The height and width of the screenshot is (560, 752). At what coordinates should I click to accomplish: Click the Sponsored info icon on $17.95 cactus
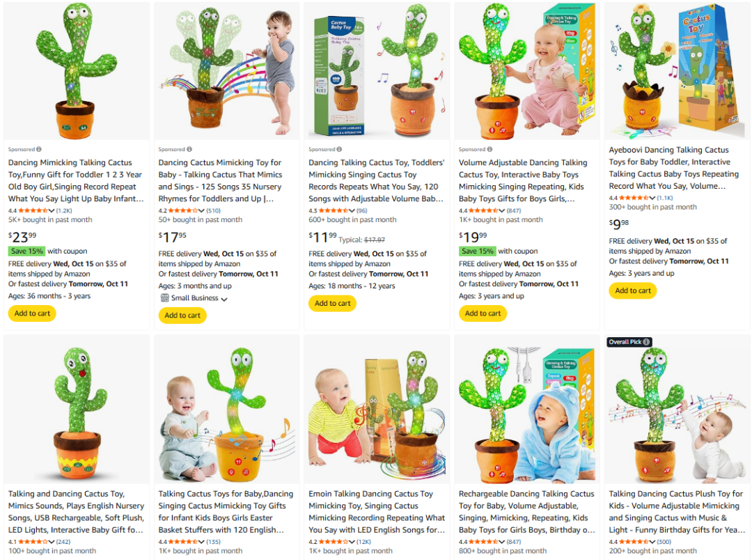click(189, 149)
